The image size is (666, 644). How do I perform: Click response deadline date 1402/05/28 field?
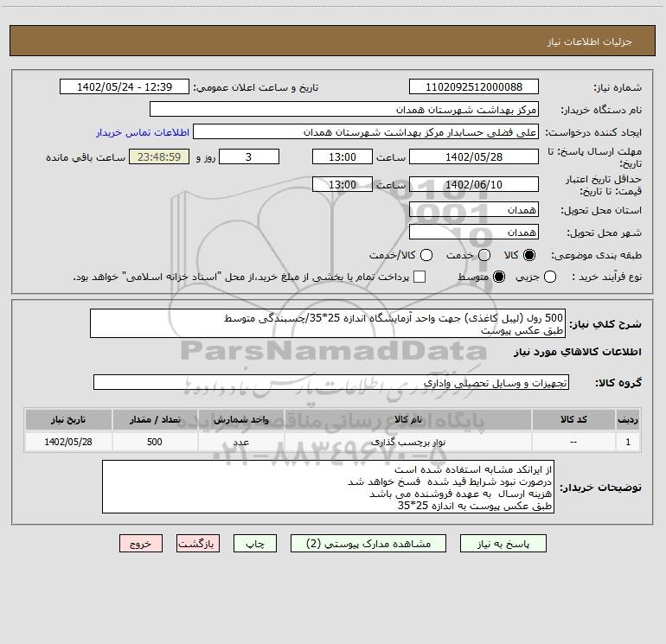(474, 156)
